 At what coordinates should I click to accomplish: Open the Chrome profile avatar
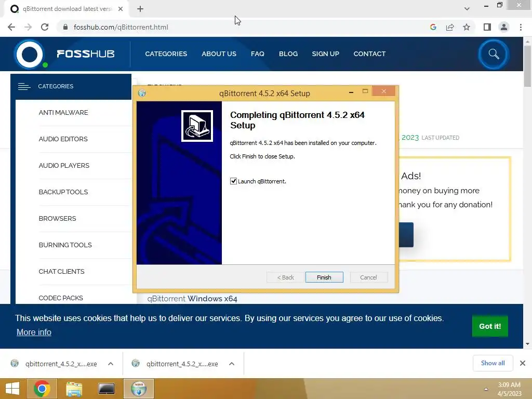[504, 27]
